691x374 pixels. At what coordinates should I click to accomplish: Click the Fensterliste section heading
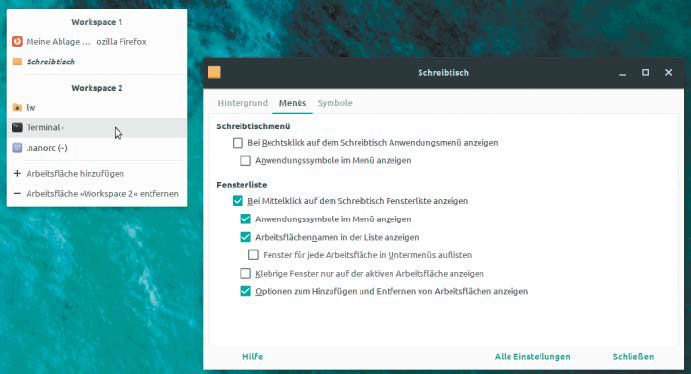coord(242,185)
